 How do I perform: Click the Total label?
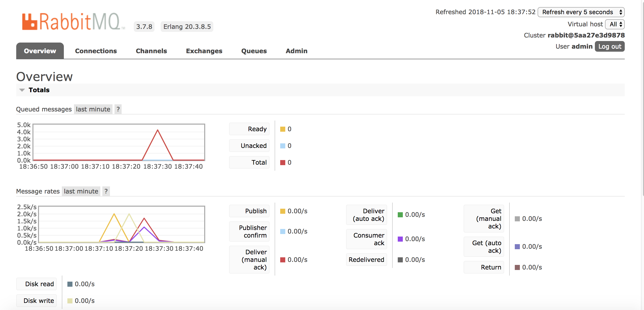click(249, 162)
